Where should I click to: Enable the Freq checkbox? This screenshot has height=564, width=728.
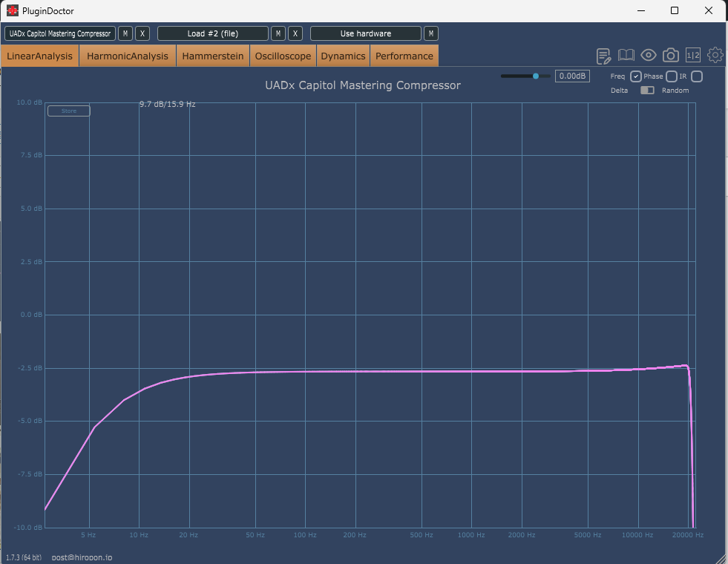coord(635,76)
